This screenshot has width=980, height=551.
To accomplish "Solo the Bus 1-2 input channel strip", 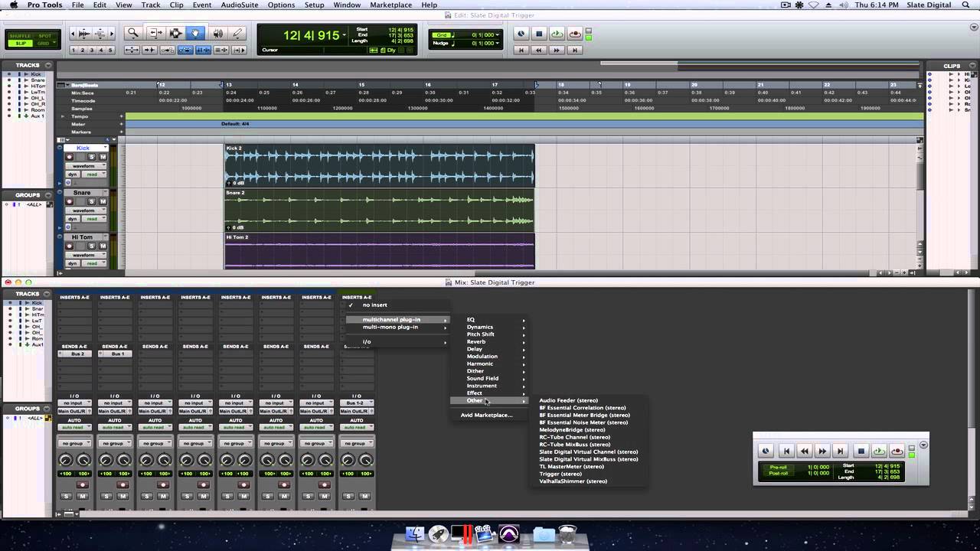I will tap(348, 496).
